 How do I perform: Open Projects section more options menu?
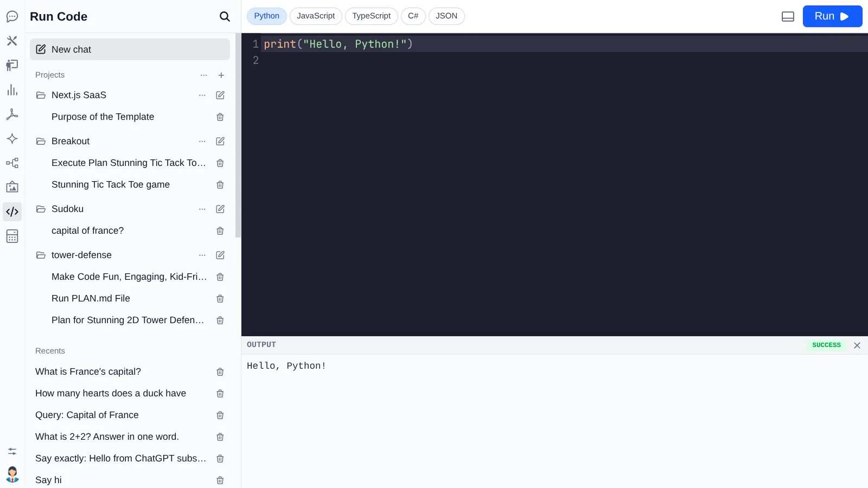[x=203, y=75]
